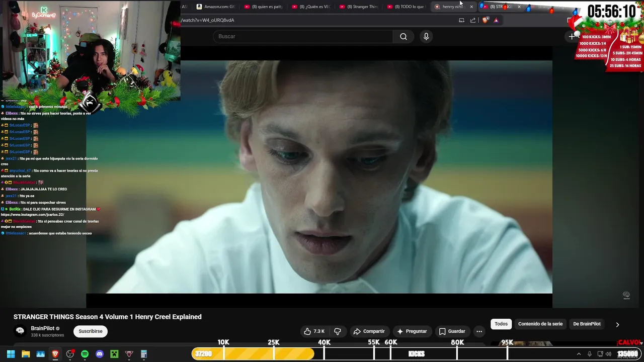The image size is (644, 362).
Task: Like the video with thumbs up
Action: click(314, 331)
